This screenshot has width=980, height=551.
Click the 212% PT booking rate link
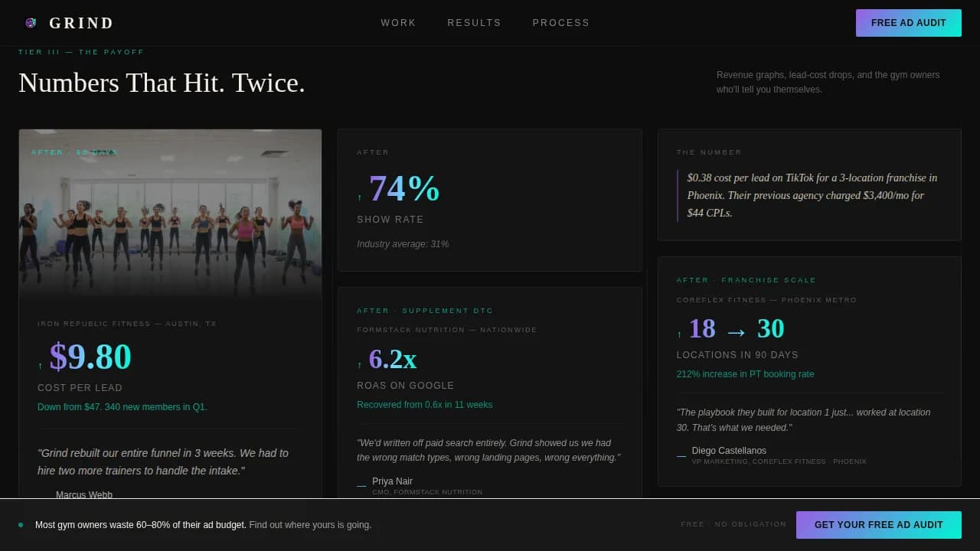pyautogui.click(x=745, y=373)
